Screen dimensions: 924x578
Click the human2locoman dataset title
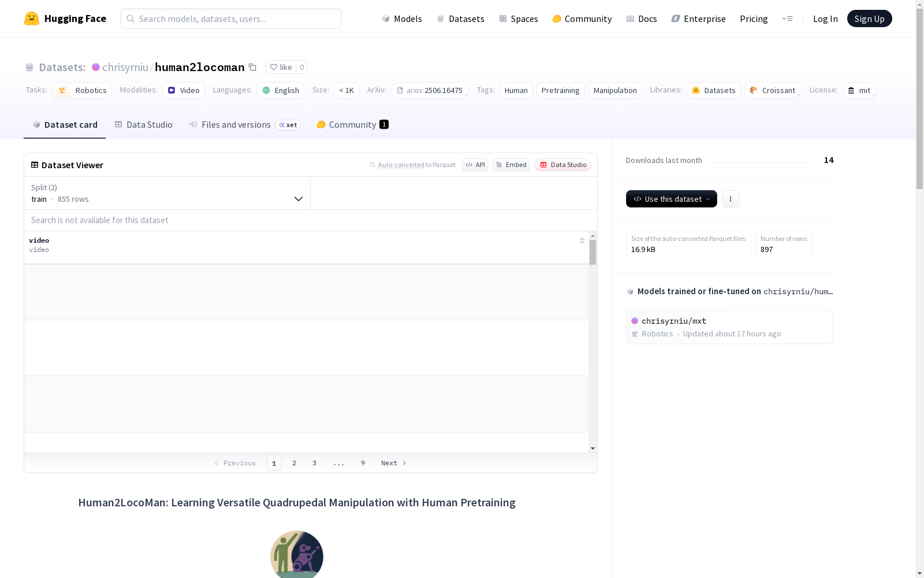pos(200,67)
